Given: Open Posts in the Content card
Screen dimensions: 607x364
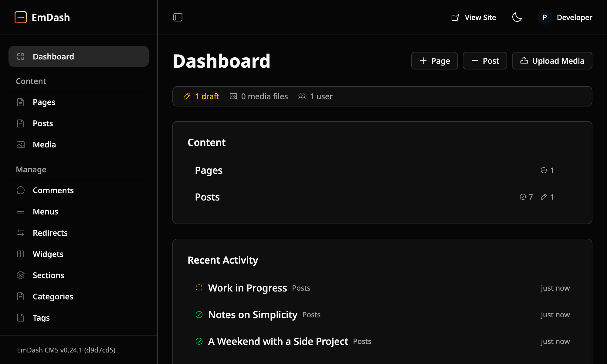Looking at the screenshot, I should coord(382,197).
